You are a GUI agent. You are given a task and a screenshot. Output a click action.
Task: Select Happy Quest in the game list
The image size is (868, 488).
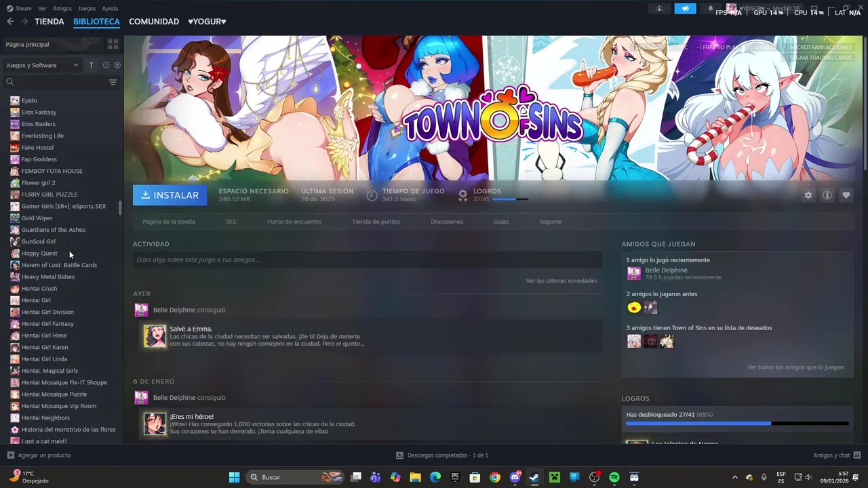(39, 253)
